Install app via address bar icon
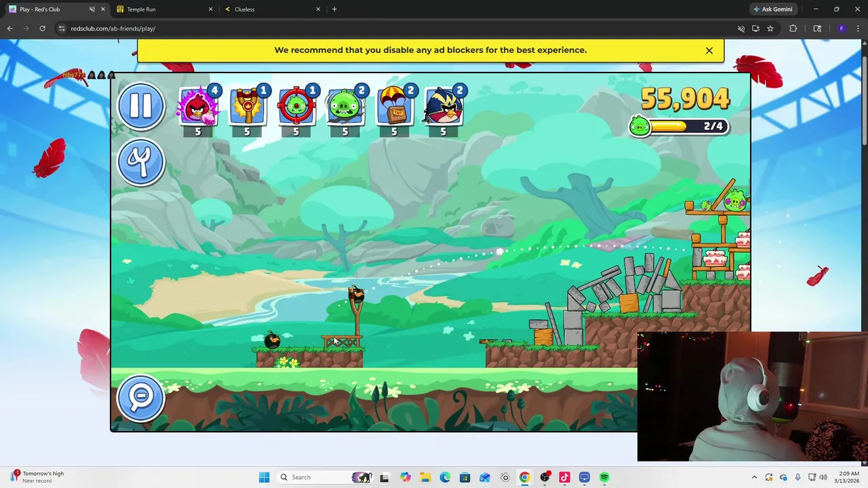 tap(755, 28)
